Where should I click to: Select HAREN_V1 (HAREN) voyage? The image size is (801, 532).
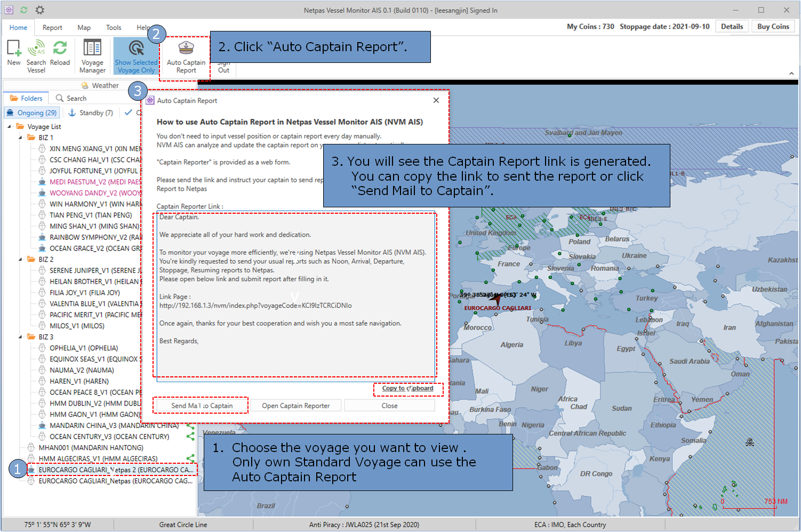click(79, 381)
